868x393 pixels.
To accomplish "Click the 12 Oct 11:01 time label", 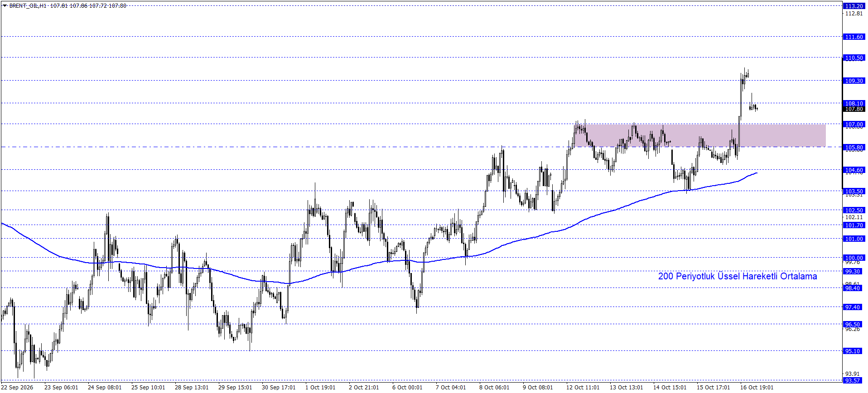I will pos(583,387).
